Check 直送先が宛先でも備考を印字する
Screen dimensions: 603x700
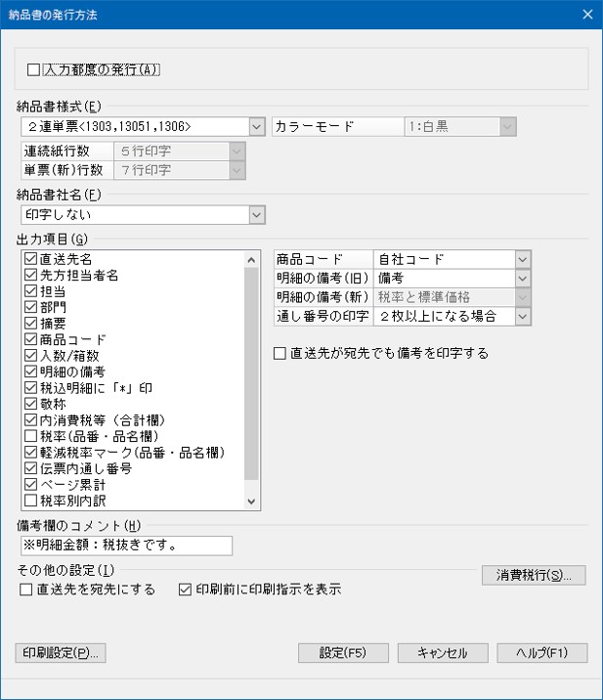pyautogui.click(x=280, y=353)
